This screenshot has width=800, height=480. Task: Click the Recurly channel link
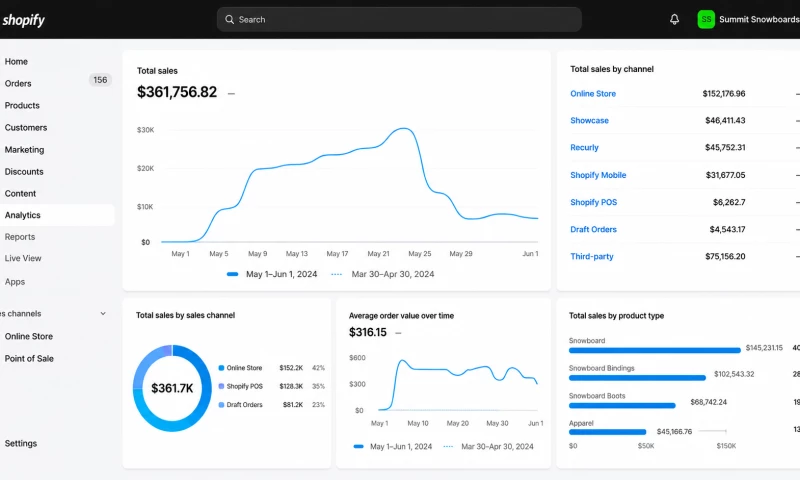coord(584,147)
